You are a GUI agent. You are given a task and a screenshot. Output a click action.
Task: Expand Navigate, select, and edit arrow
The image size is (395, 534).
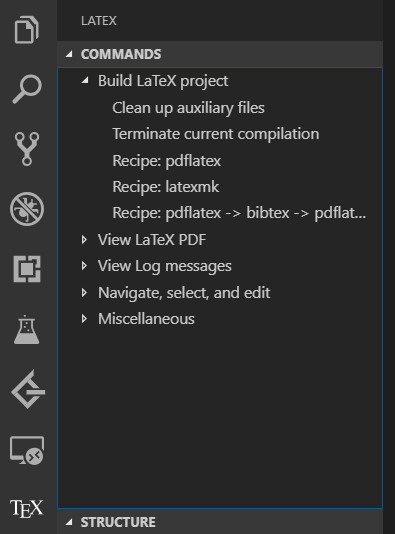84,293
